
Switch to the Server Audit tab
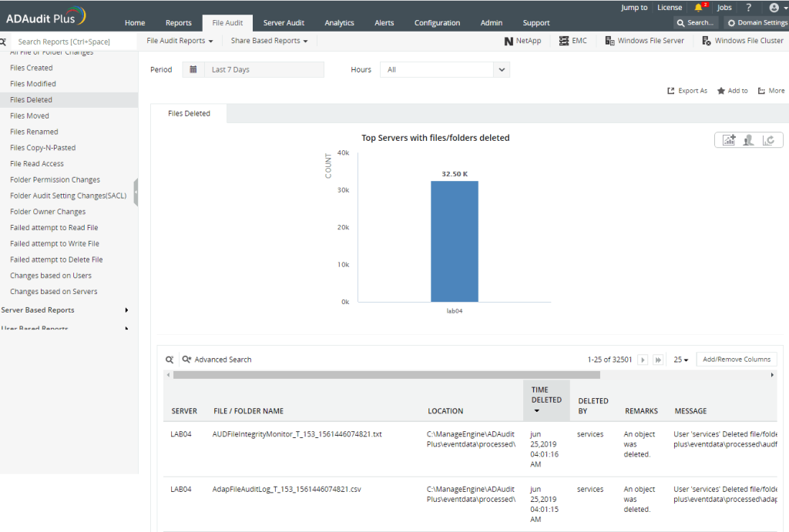pos(284,23)
